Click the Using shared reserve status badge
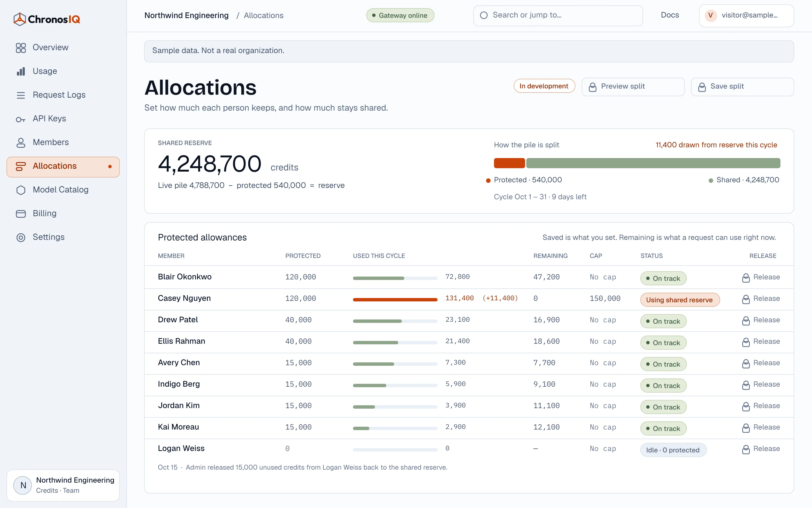Image resolution: width=812 pixels, height=508 pixels. [680, 300]
